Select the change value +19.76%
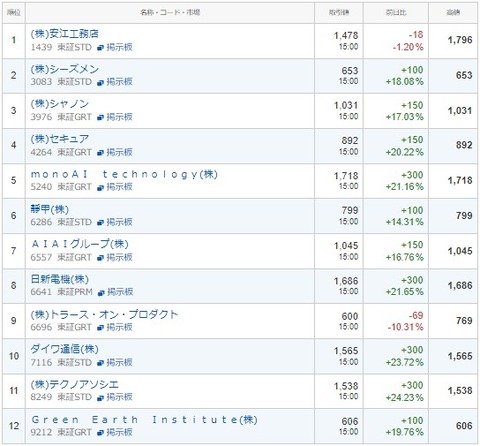This screenshot has height=446, width=480. tap(405, 432)
